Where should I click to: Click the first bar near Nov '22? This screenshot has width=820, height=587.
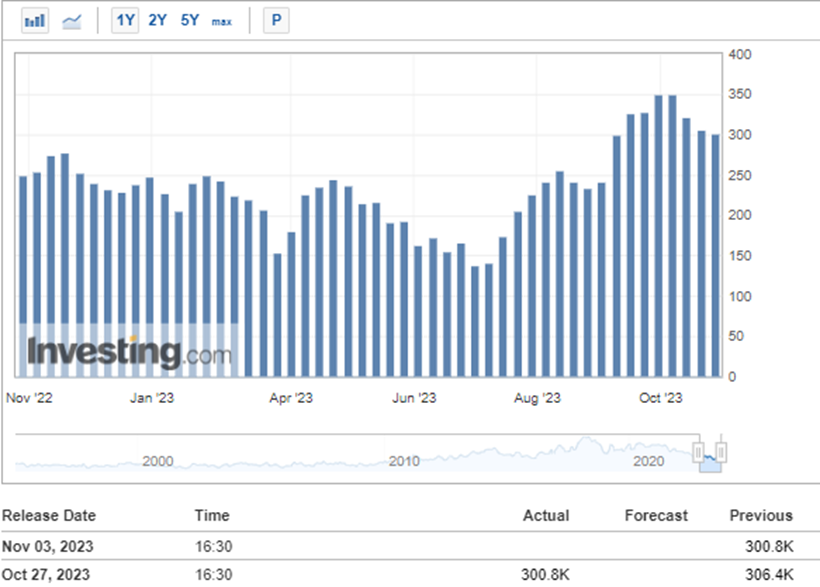pos(23,276)
